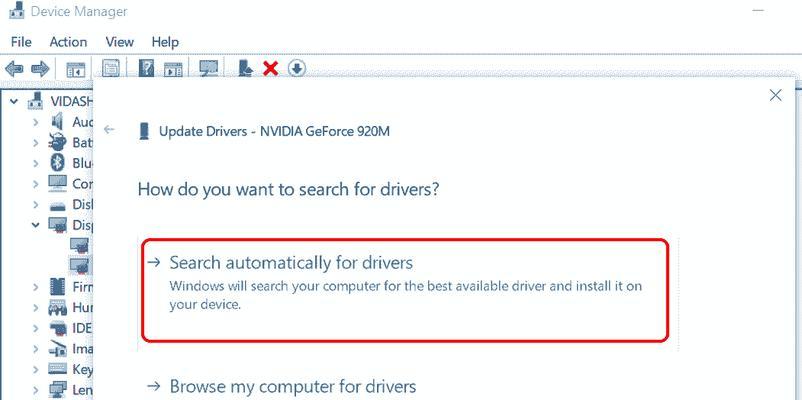Click the Help question mark toolbar icon
The width and height of the screenshot is (802, 400).
146,68
